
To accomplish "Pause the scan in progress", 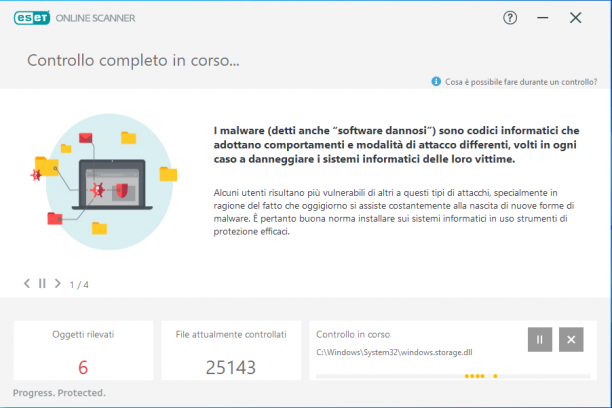I will coord(540,340).
